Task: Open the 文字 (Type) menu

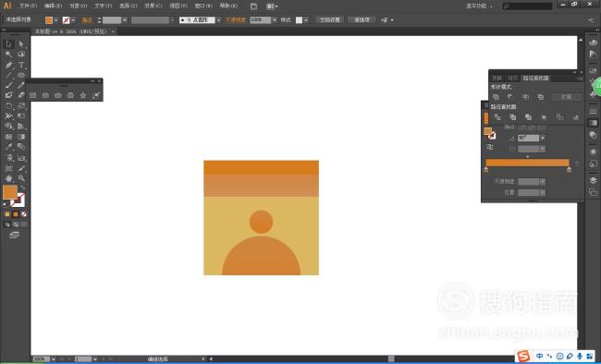Action: coord(104,6)
